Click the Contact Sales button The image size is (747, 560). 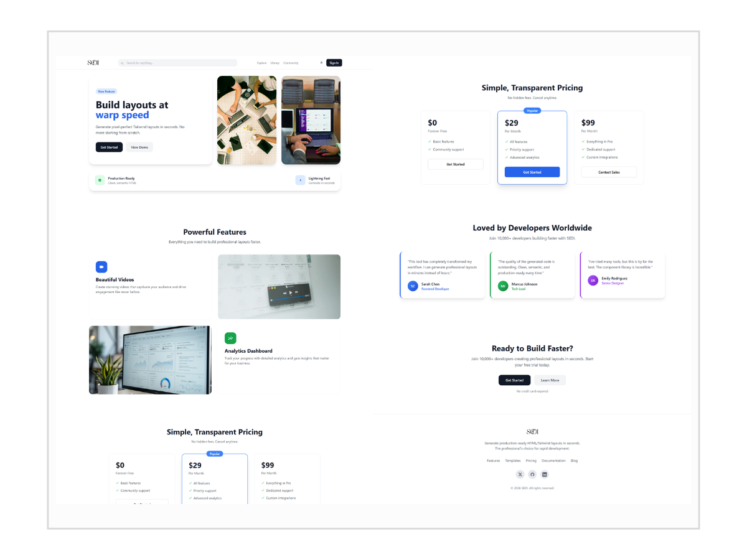pyautogui.click(x=609, y=172)
